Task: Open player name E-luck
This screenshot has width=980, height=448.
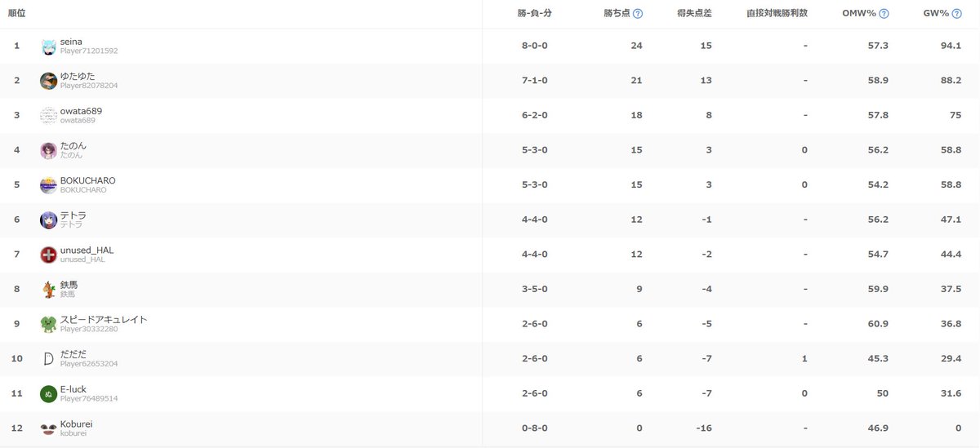Action: [73, 389]
